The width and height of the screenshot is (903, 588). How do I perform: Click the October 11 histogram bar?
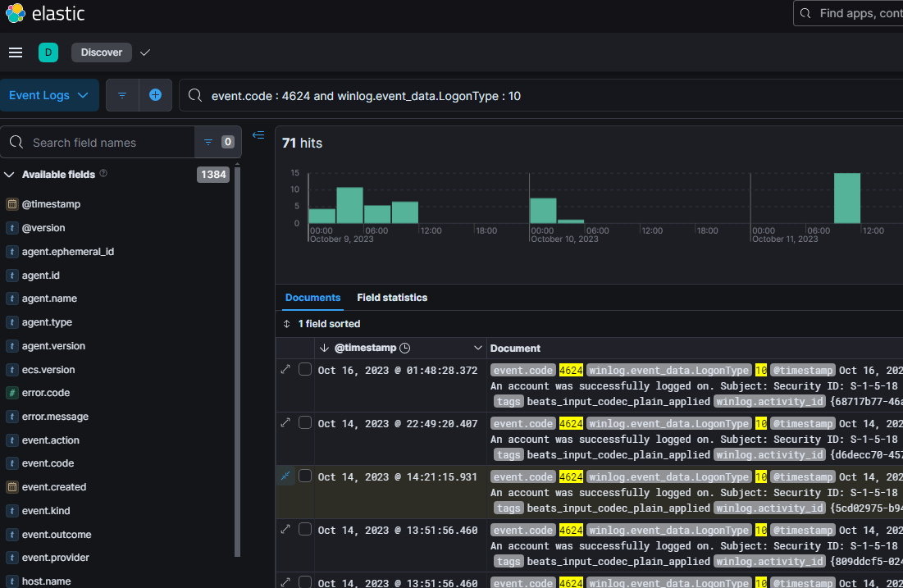[847, 198]
